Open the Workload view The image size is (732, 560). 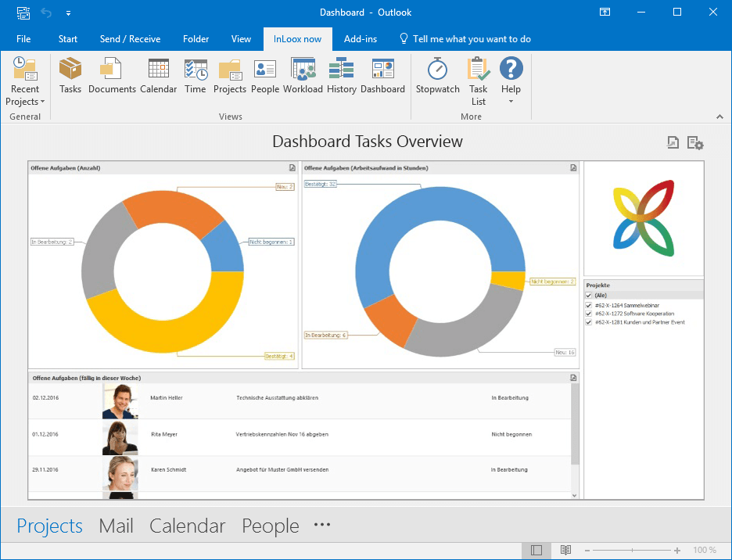tap(303, 76)
